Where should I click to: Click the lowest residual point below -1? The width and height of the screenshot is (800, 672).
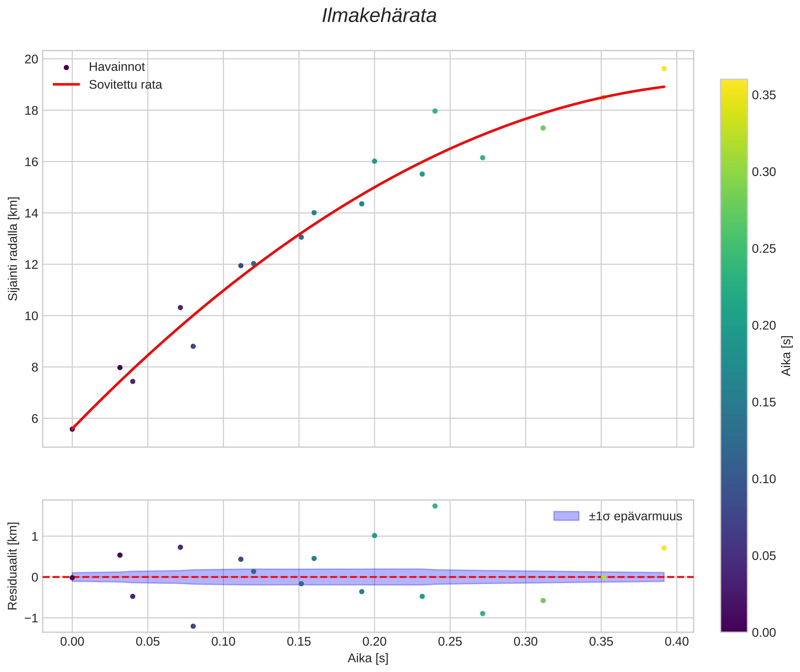193,626
